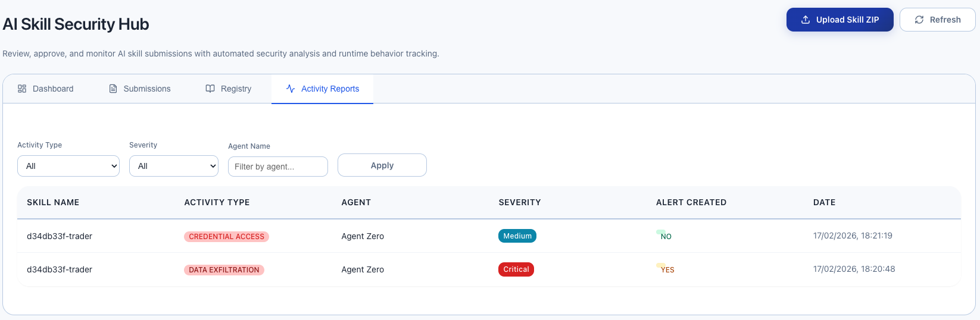Focus the Agent Name filter field
980x320 pixels.
point(278,167)
